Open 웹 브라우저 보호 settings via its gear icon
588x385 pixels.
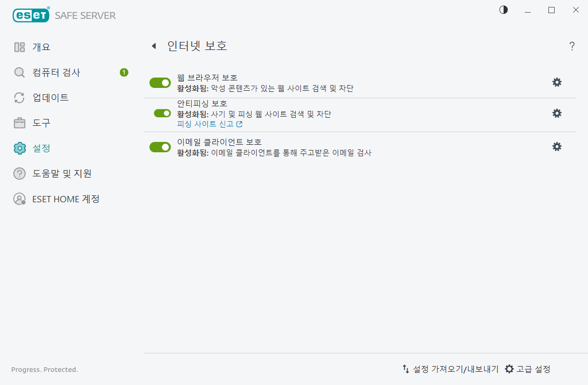click(556, 82)
